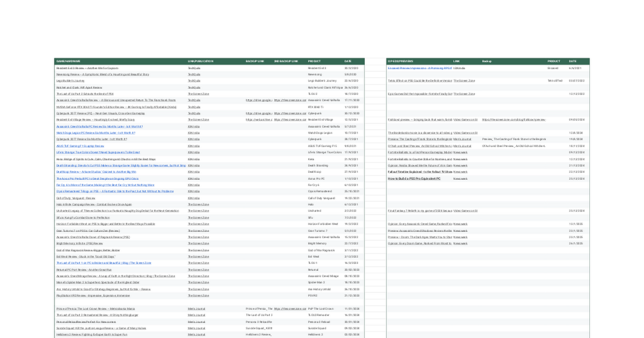Image resolution: width=644 pixels, height=338 pixels.
Task: Open Crysis Remastered Trilogy on PS5 review link
Action: tap(115, 192)
